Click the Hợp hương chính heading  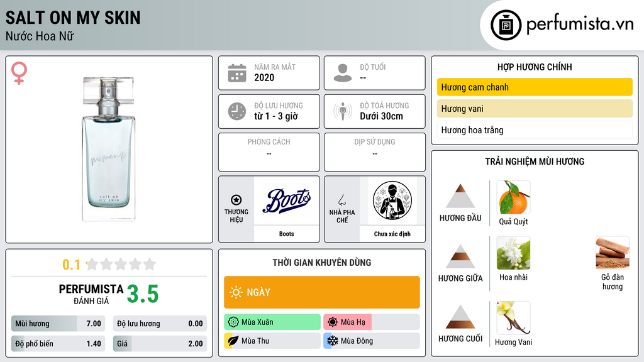tap(535, 67)
